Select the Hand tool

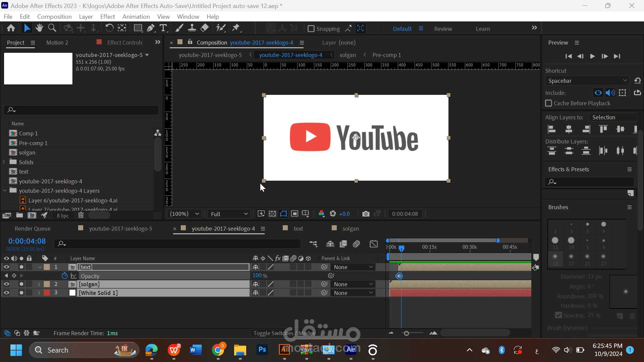(39, 28)
